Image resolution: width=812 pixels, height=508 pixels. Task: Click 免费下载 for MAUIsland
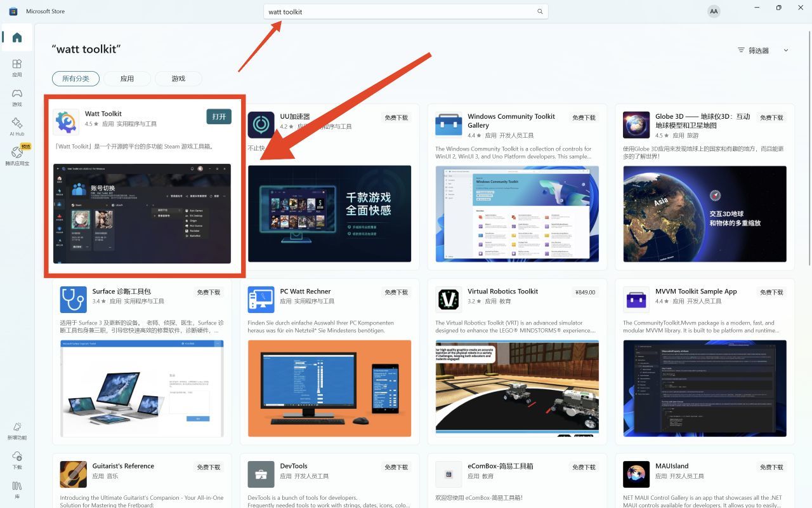point(771,467)
